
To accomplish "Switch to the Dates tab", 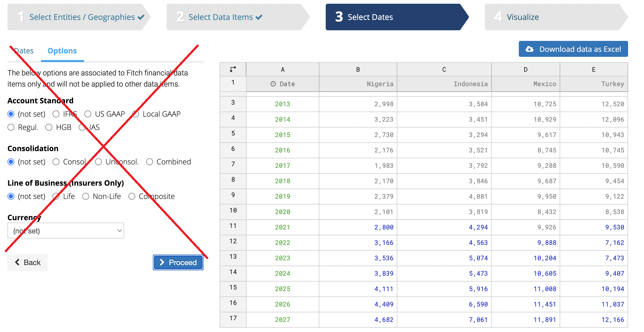I will [x=24, y=51].
